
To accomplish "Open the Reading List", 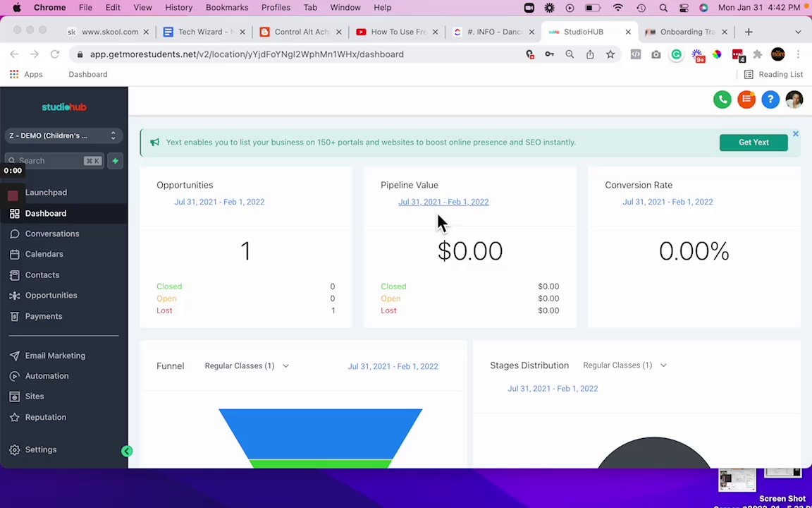I will coord(773,75).
